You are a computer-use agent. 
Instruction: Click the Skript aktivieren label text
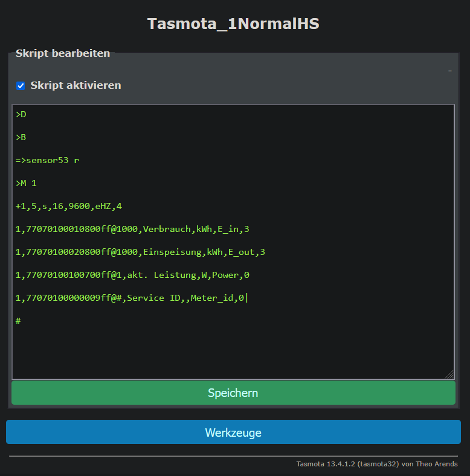pos(76,85)
